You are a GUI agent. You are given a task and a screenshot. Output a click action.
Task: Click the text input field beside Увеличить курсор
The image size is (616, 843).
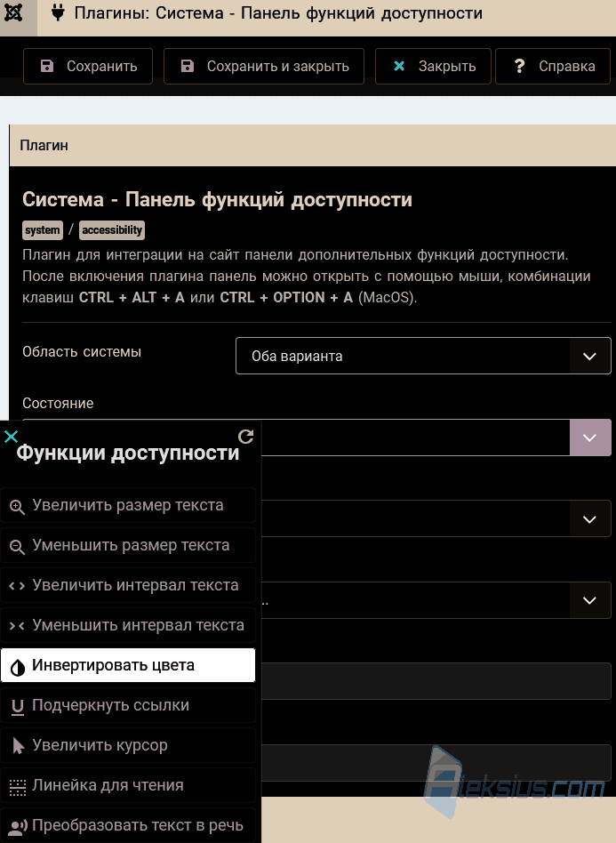436,762
